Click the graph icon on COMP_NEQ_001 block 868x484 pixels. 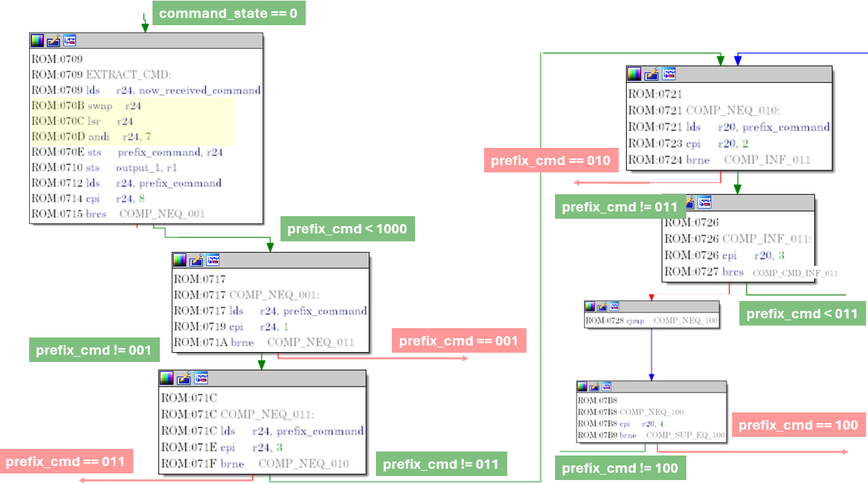click(212, 260)
